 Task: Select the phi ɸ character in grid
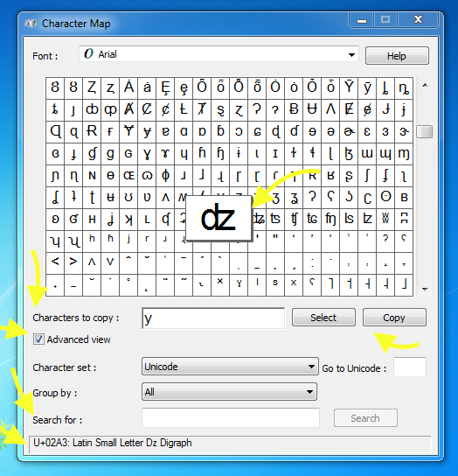coord(165,176)
